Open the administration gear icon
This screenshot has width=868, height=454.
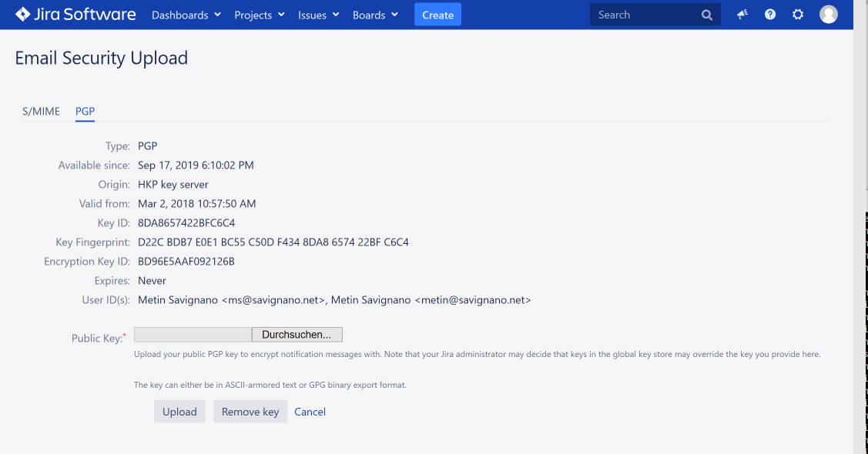[x=798, y=15]
